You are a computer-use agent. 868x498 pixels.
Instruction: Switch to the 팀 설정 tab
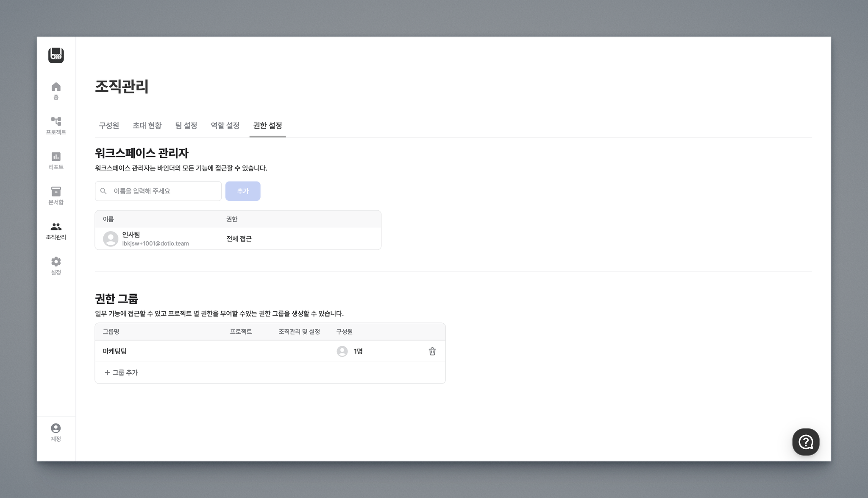point(186,126)
